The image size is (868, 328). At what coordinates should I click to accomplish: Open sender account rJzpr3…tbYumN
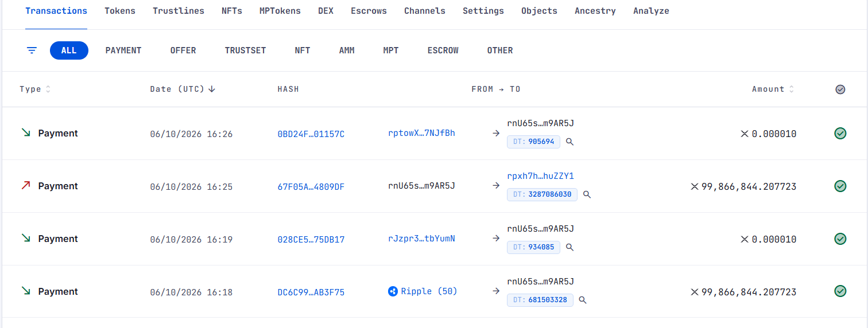(421, 239)
